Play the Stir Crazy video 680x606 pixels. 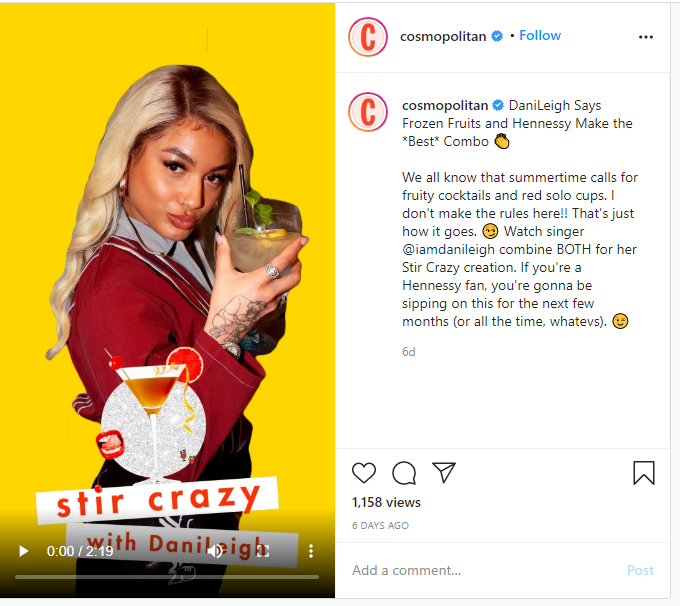point(23,551)
